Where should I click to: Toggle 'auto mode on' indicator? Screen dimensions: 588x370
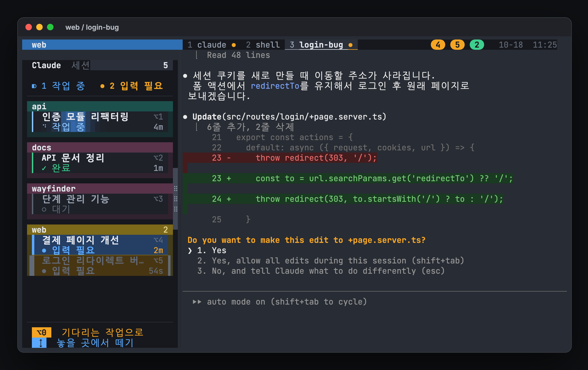click(280, 302)
